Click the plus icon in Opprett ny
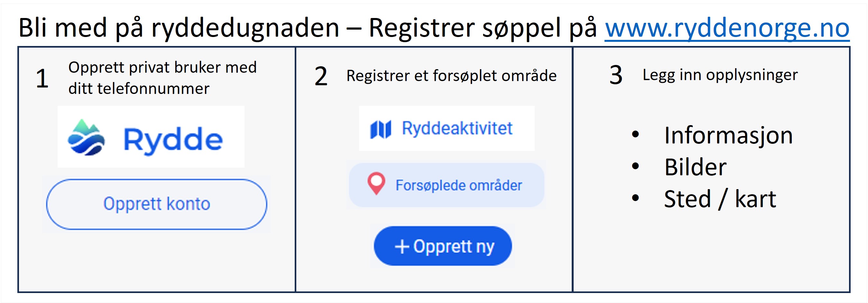The width and height of the screenshot is (868, 303). 402,246
